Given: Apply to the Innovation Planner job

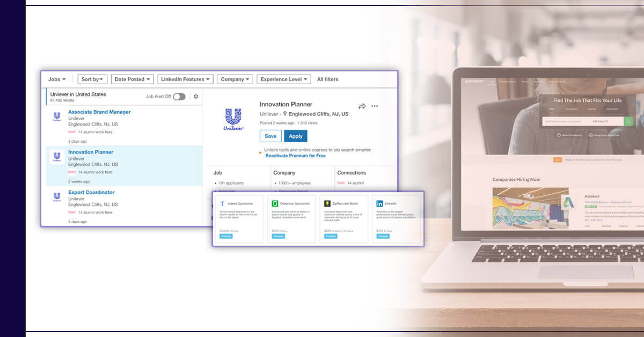Looking at the screenshot, I should click(296, 136).
